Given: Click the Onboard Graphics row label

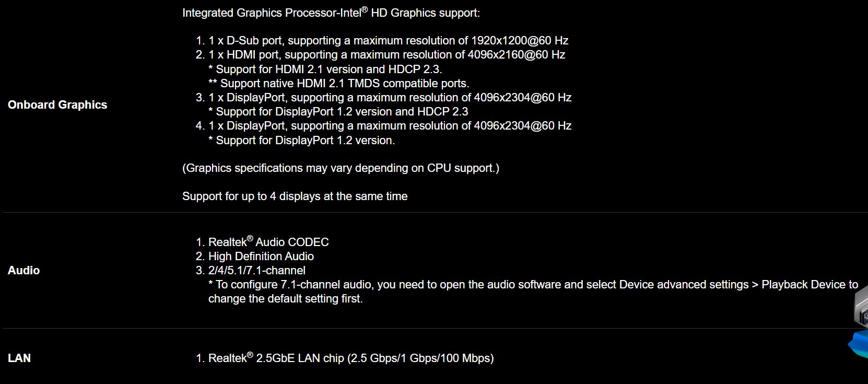Looking at the screenshot, I should (x=57, y=104).
